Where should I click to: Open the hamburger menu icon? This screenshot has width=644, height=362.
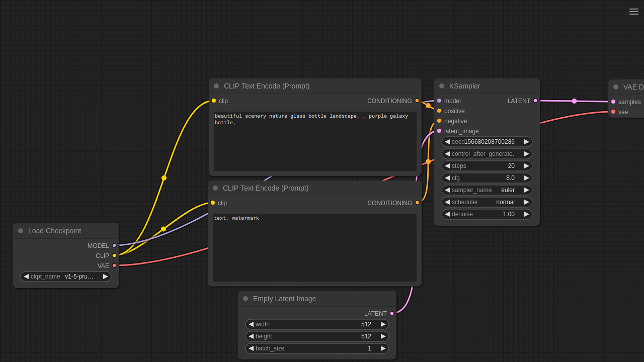(634, 12)
